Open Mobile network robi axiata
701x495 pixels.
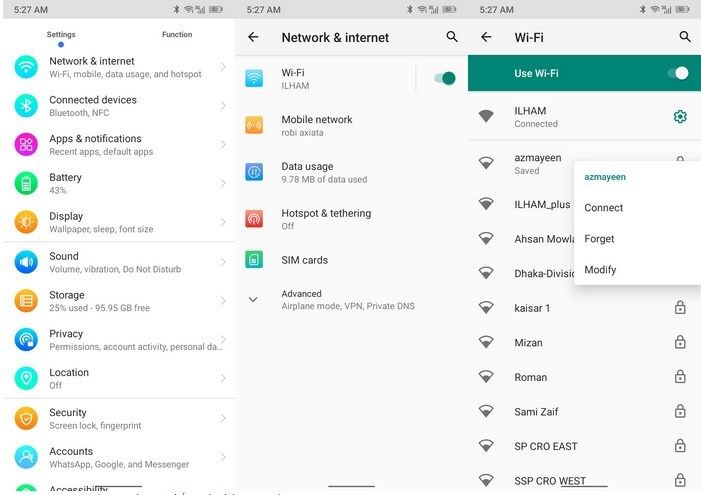[x=317, y=125]
